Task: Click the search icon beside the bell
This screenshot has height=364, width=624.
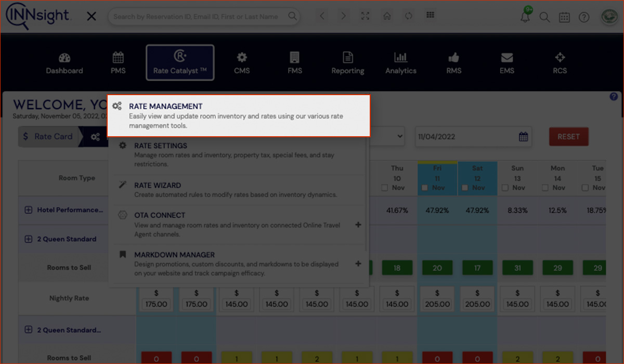Action: pos(544,17)
